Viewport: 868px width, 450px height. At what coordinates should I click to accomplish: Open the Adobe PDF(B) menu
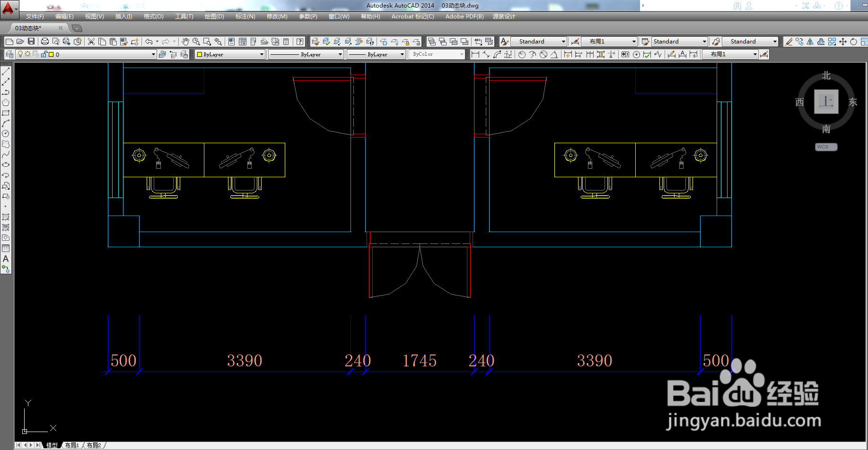[x=465, y=17]
